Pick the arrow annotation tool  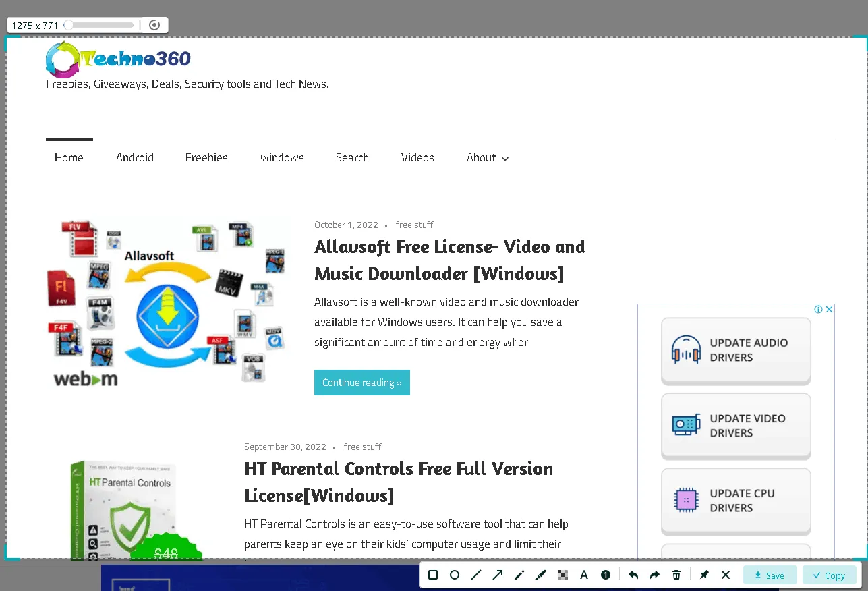coord(498,575)
